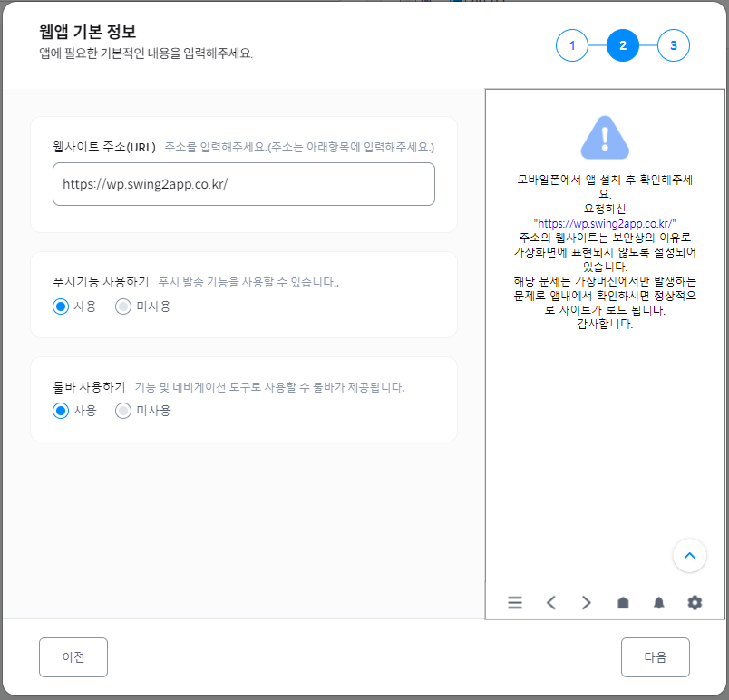Click the back arrow in preview toolbar
Screen dimensions: 729x700
pyautogui.click(x=550, y=603)
